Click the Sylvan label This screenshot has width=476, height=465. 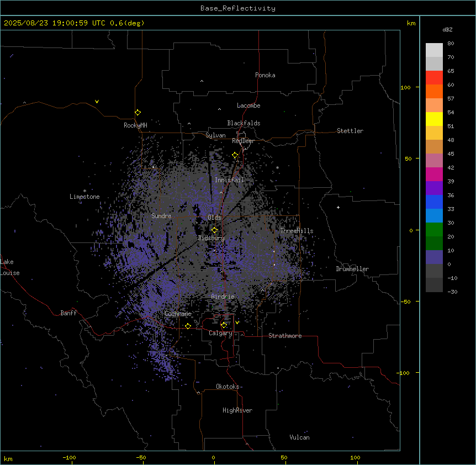pyautogui.click(x=215, y=135)
